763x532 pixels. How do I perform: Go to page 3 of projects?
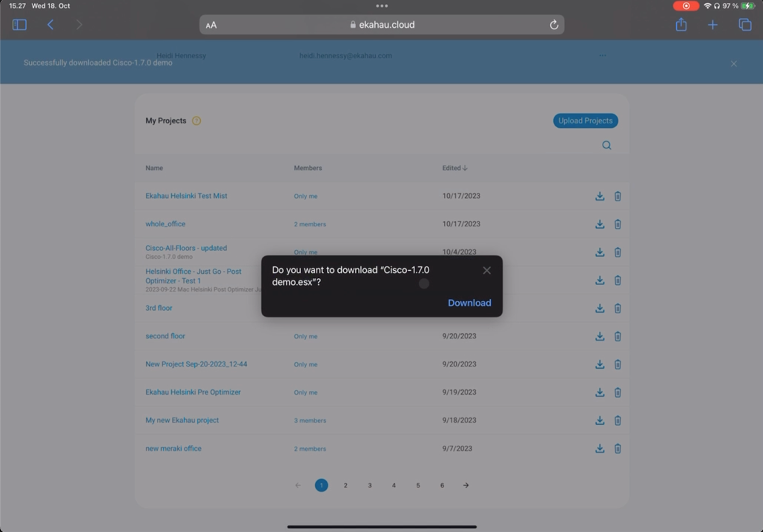point(370,485)
